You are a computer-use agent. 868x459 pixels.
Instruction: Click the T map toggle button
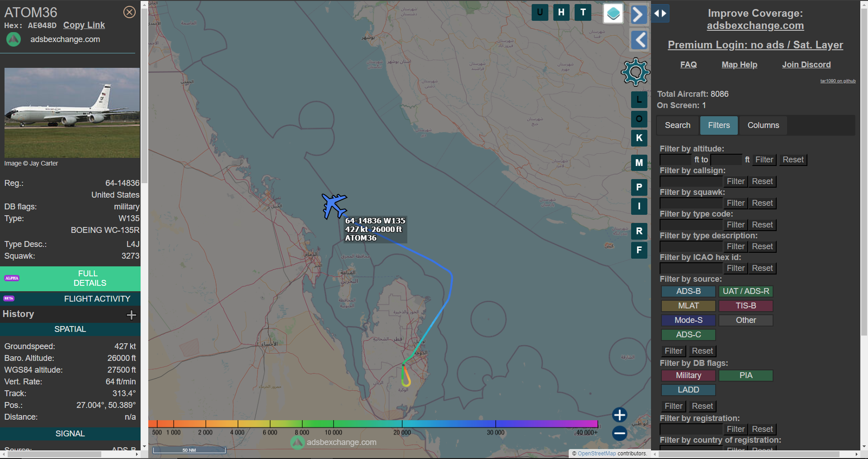[x=583, y=12]
